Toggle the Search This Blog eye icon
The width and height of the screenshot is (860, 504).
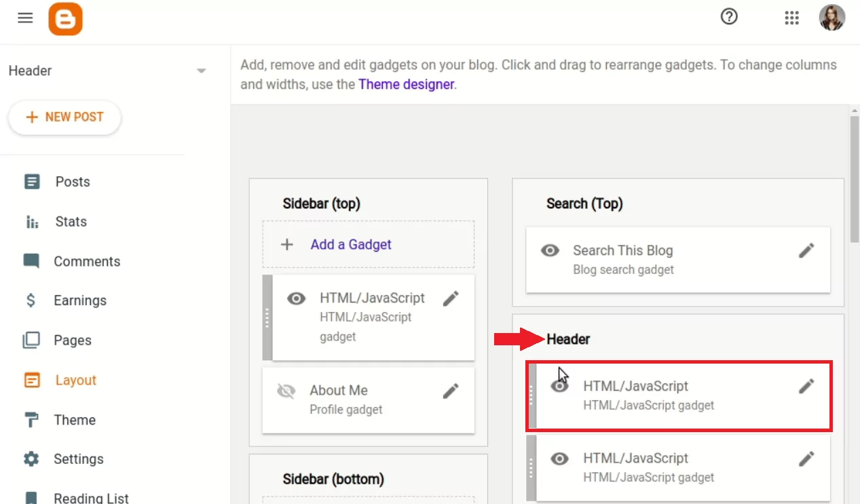pos(550,250)
